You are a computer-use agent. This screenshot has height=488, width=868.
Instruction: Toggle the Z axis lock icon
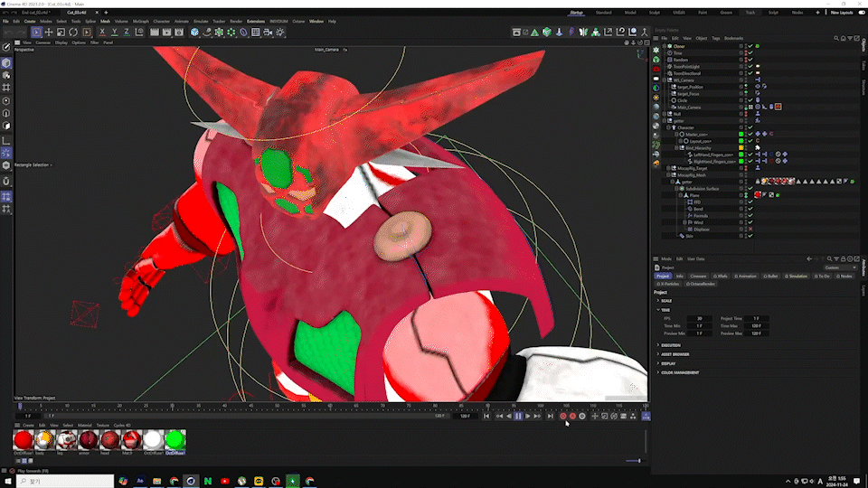(127, 33)
